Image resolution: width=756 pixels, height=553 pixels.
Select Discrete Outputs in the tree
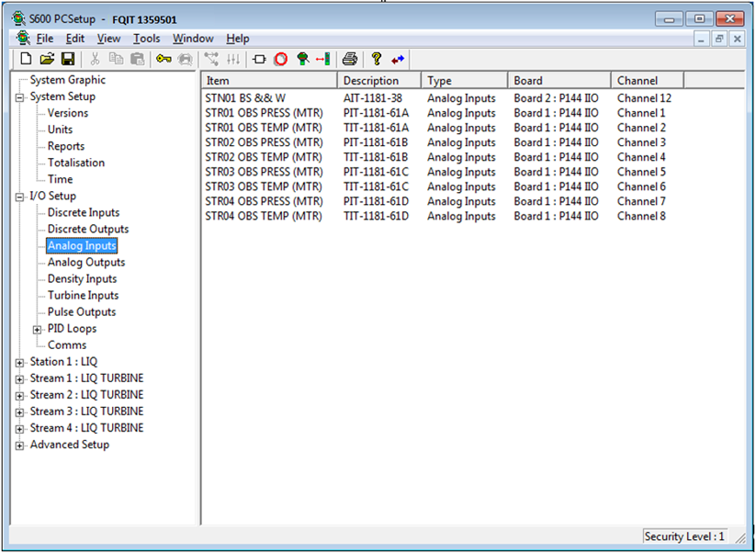(x=88, y=229)
